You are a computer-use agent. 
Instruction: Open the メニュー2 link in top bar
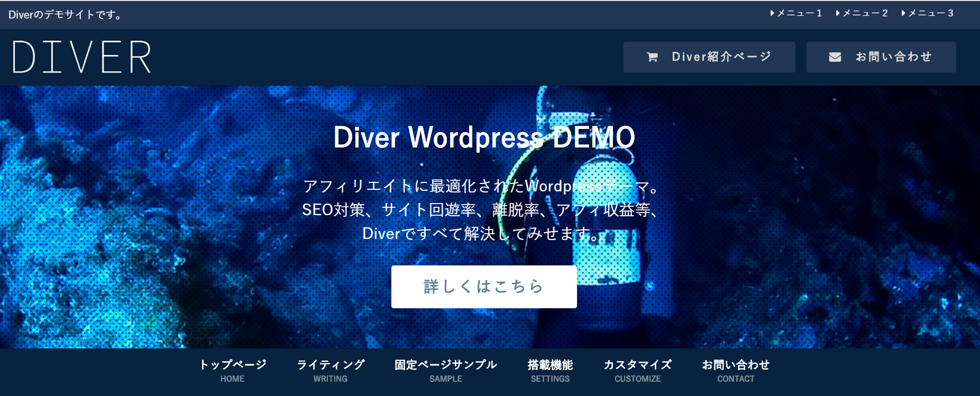(865, 13)
